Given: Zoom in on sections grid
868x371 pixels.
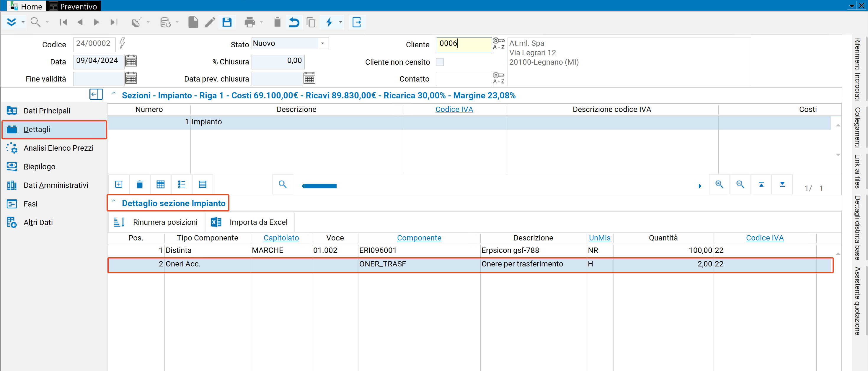Looking at the screenshot, I should click(719, 184).
